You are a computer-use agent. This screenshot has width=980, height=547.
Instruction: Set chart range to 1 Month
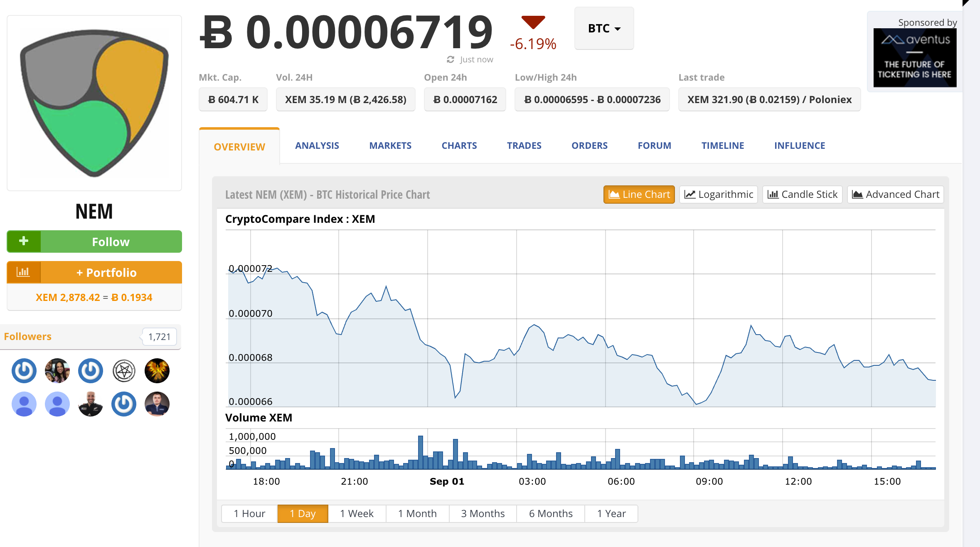click(x=418, y=514)
